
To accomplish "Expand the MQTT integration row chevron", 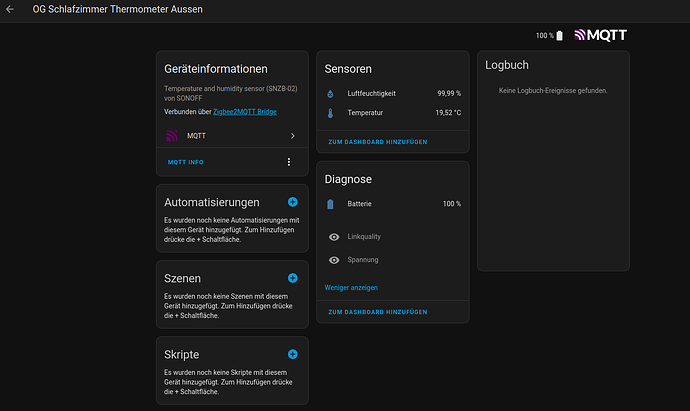I will (292, 135).
